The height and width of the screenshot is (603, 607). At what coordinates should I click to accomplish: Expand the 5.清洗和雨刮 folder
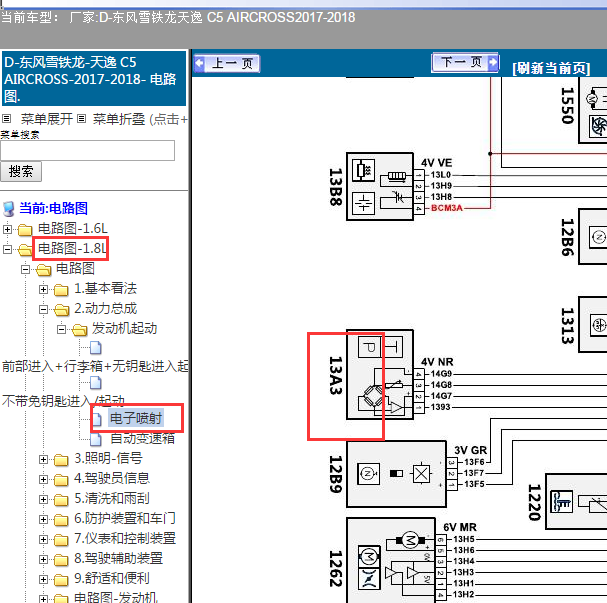click(43, 499)
